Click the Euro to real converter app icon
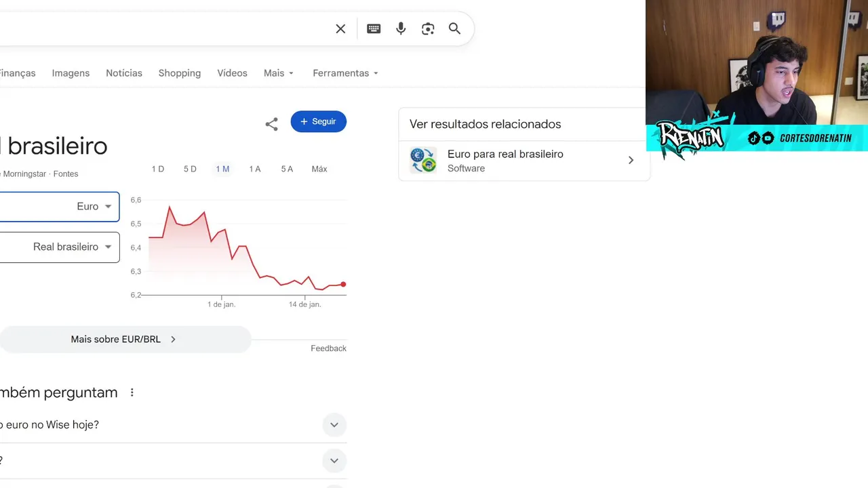This screenshot has width=868, height=488. [x=423, y=161]
